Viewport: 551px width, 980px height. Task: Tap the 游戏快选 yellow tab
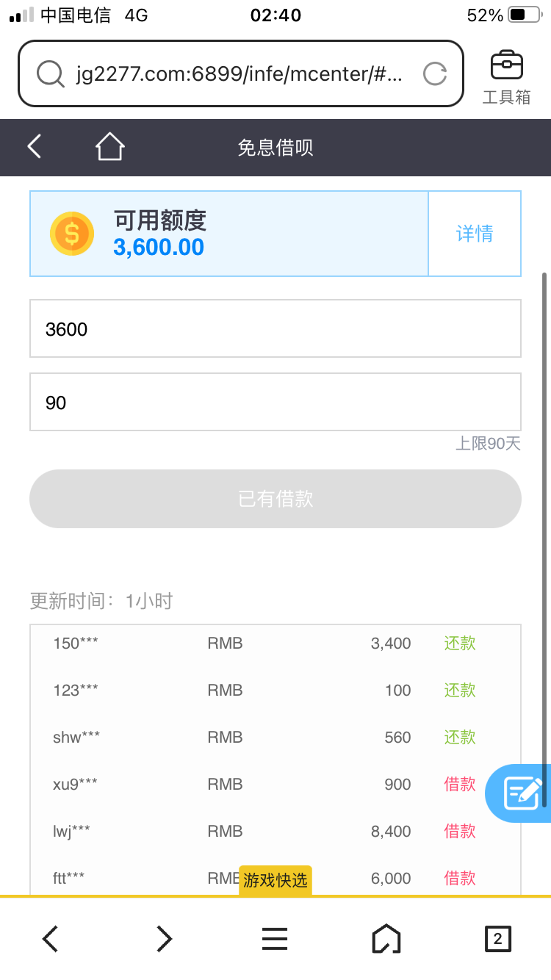coord(275,880)
